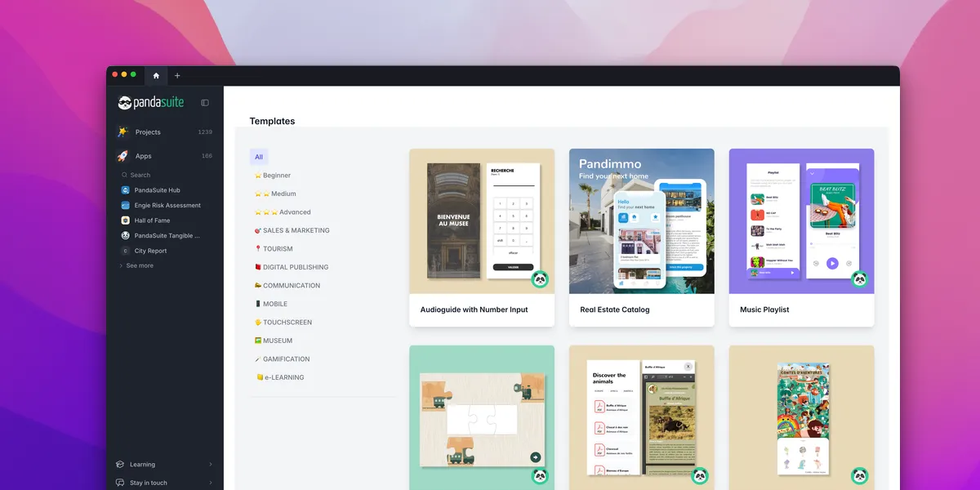This screenshot has height=490, width=980.
Task: Click Music Playlist title
Action: click(x=764, y=310)
